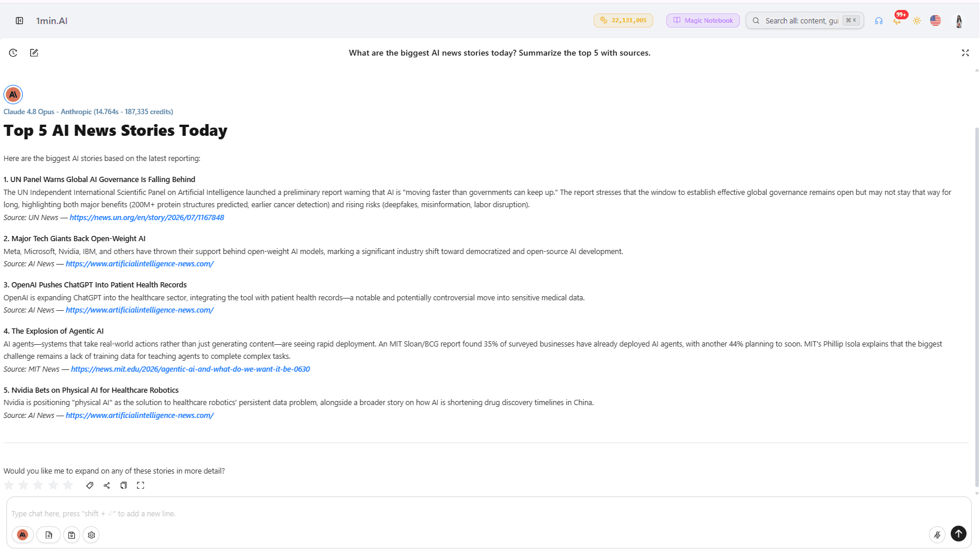The height and width of the screenshot is (552, 980).
Task: Open the MIT News agentic AI link
Action: point(190,369)
